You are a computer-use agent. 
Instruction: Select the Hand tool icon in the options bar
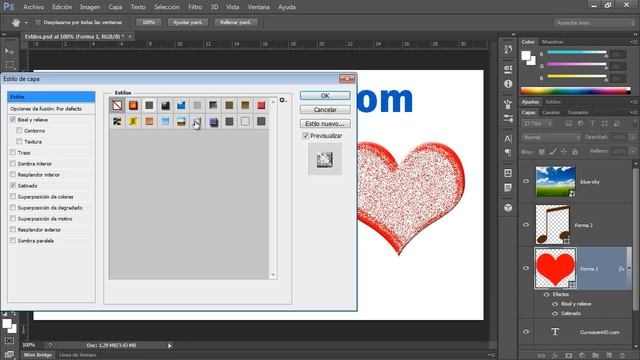(x=16, y=22)
